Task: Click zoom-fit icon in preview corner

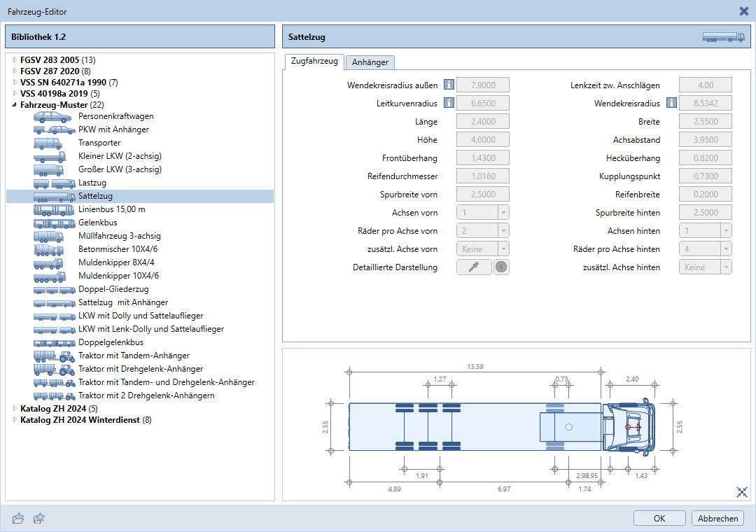Action: tap(742, 492)
